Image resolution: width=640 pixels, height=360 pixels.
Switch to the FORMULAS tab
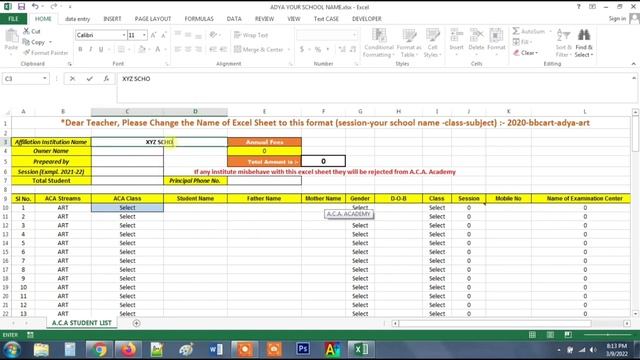pyautogui.click(x=199, y=19)
